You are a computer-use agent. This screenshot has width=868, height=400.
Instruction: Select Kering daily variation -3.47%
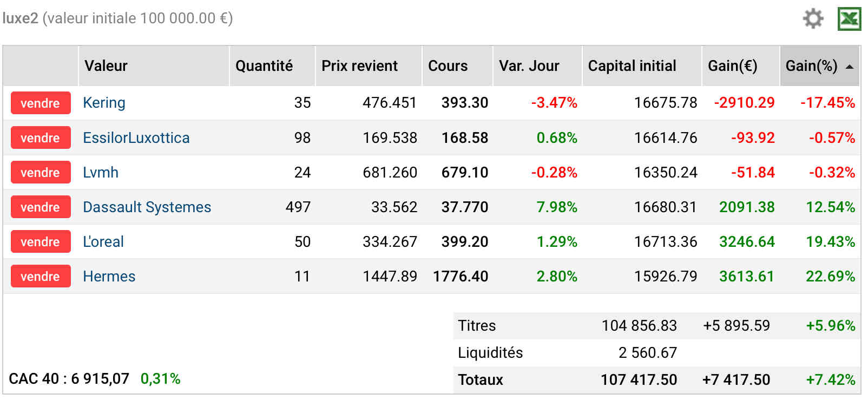pyautogui.click(x=554, y=103)
